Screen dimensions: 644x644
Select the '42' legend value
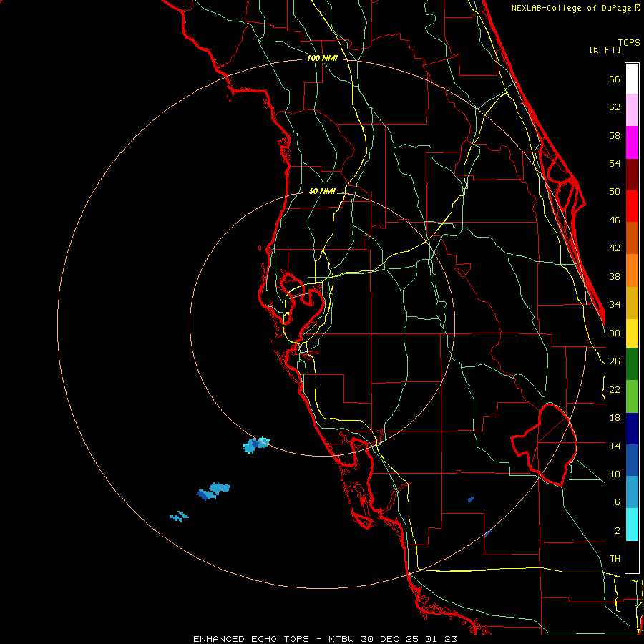[x=615, y=248]
